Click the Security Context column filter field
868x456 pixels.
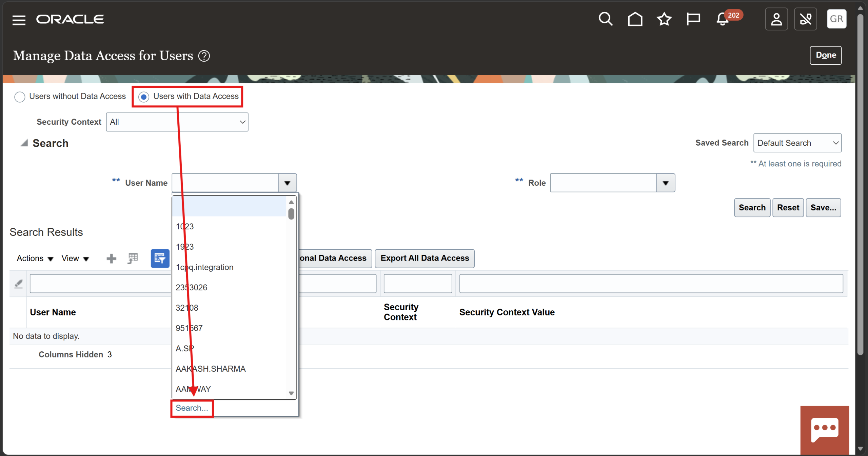(x=418, y=284)
